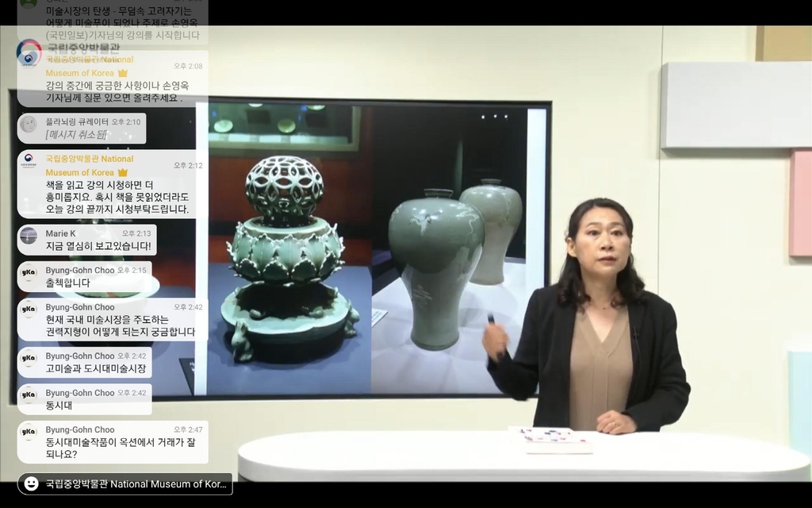Open Marie K's profile avatar
The image size is (812, 508).
coord(29,235)
